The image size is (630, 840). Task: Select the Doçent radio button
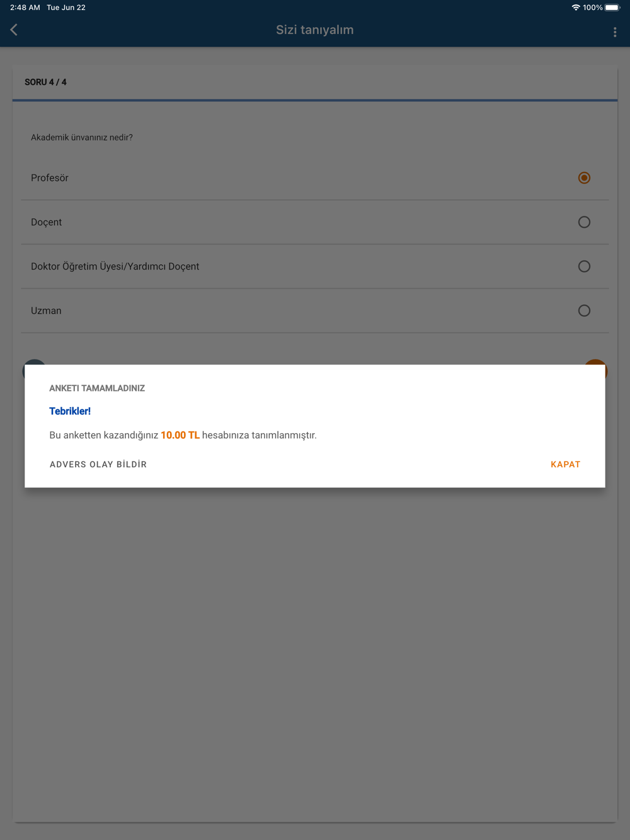point(584,222)
